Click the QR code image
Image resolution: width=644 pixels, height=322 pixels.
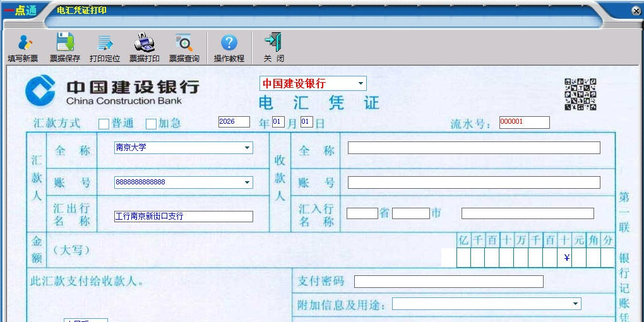click(580, 95)
